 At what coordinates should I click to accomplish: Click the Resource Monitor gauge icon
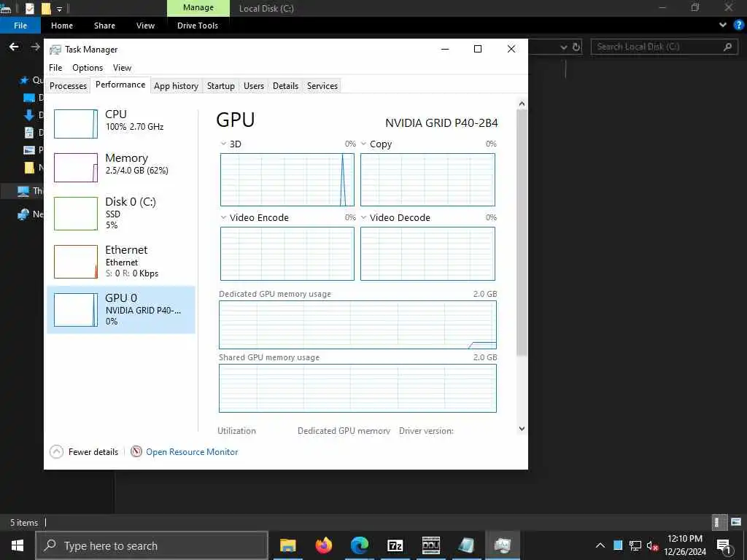tap(136, 451)
